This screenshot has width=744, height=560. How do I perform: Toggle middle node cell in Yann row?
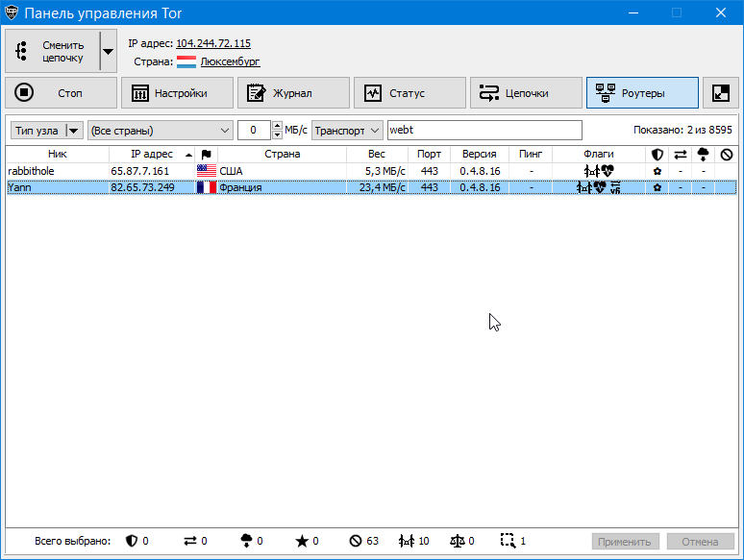click(x=681, y=187)
